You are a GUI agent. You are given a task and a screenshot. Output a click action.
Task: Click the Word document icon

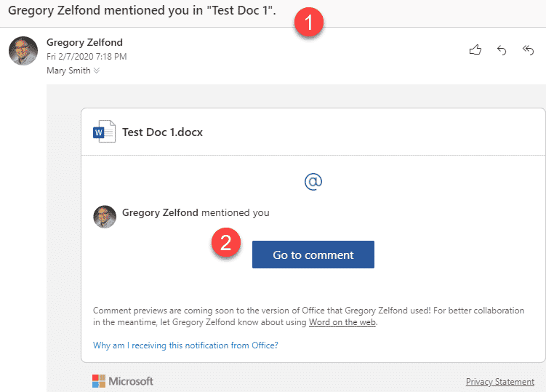tap(104, 132)
